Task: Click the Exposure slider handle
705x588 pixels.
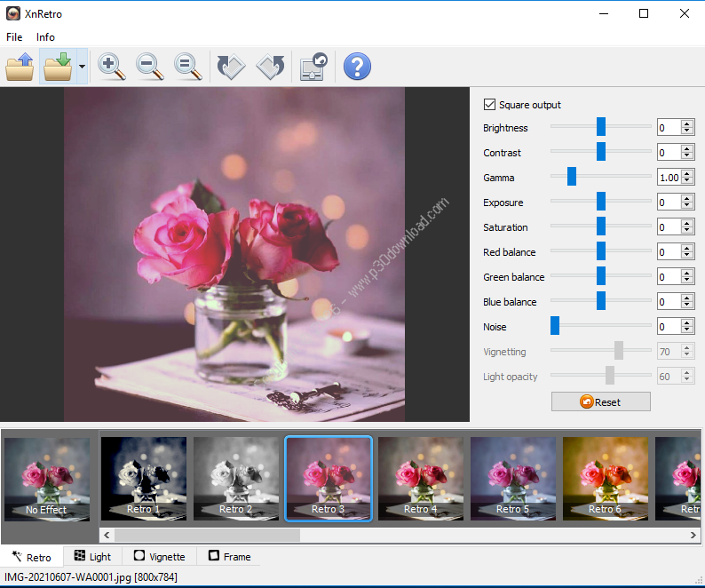Action: click(x=601, y=201)
